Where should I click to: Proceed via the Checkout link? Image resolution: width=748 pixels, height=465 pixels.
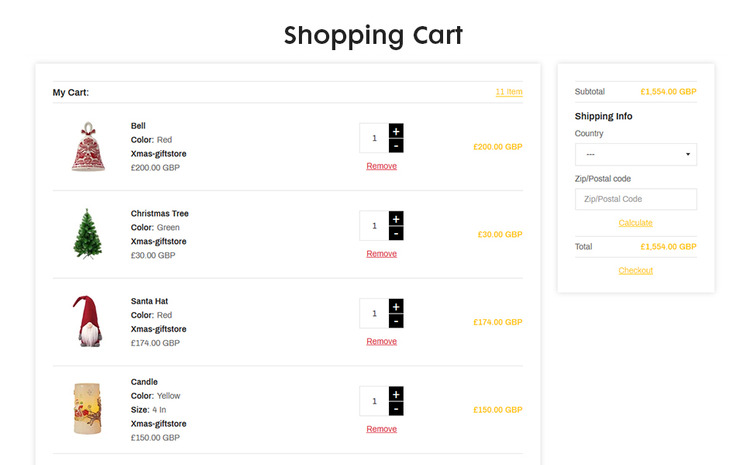coord(635,270)
